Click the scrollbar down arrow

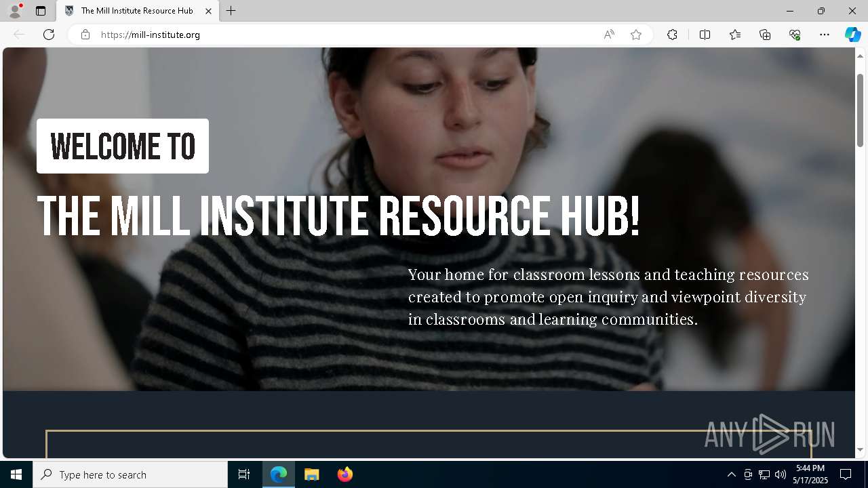click(x=860, y=450)
